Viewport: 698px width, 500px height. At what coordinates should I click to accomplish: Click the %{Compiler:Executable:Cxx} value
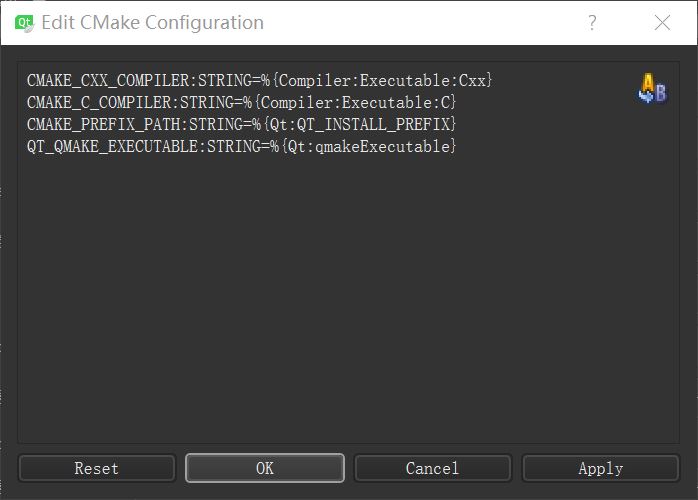click(377, 80)
